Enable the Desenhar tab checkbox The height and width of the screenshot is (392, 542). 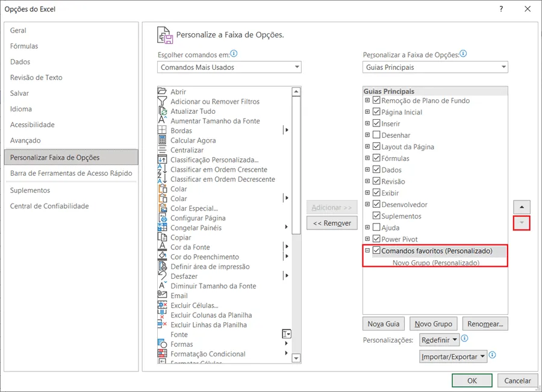(376, 135)
